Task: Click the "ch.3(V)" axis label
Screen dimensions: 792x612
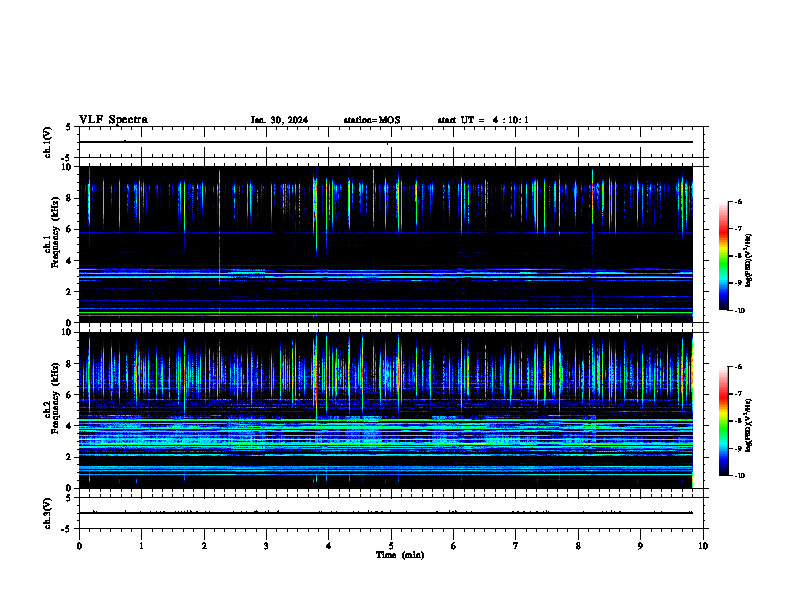Action: [47, 513]
